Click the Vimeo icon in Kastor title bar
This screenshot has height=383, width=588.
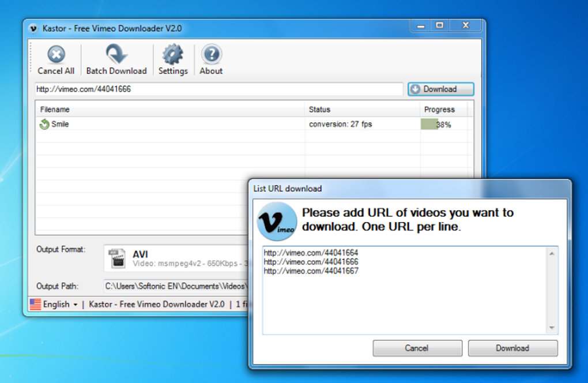pos(33,28)
